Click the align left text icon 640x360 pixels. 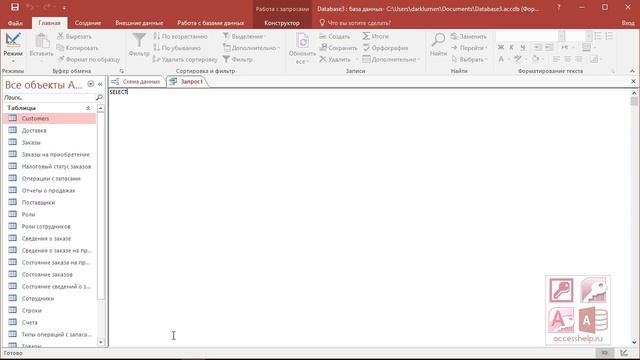556,59
